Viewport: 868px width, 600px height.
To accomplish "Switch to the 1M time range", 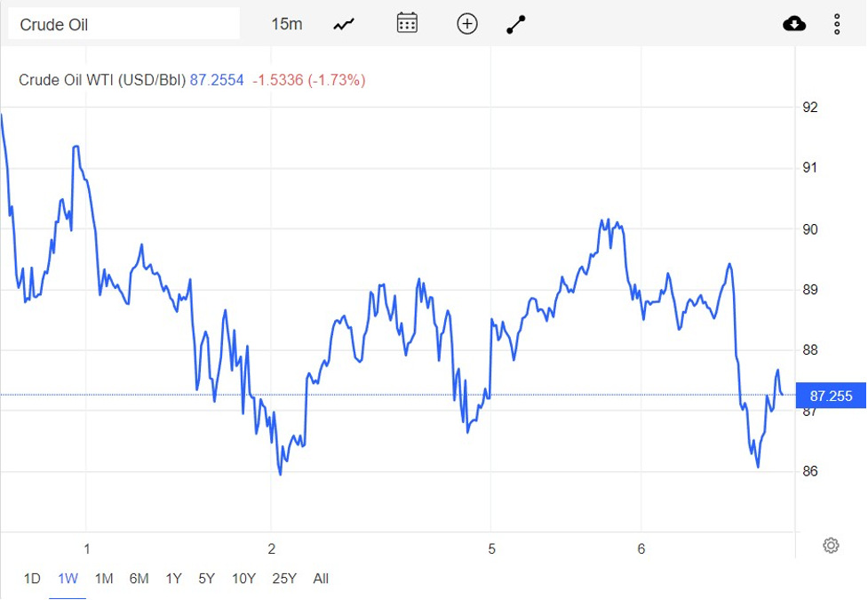I will click(x=104, y=579).
